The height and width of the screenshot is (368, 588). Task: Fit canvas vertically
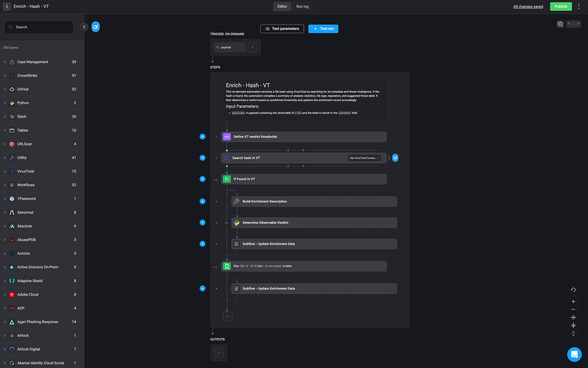[573, 325]
